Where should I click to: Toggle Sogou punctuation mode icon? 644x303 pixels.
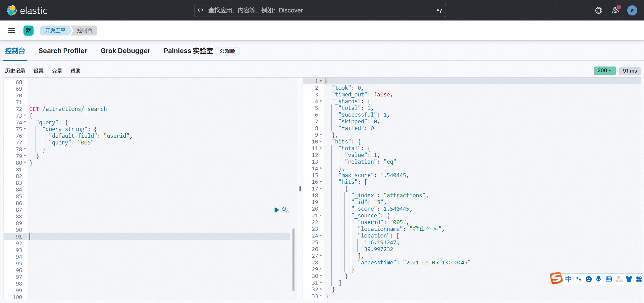tap(579, 279)
